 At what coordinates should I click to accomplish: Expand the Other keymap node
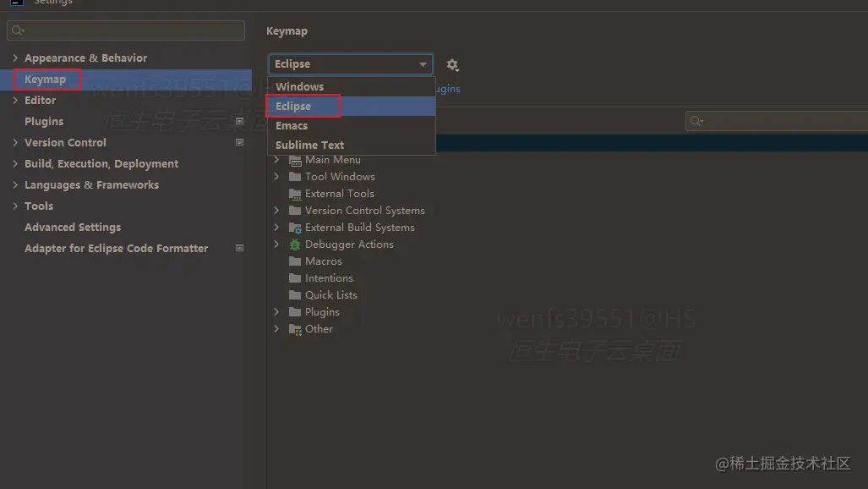(x=276, y=329)
